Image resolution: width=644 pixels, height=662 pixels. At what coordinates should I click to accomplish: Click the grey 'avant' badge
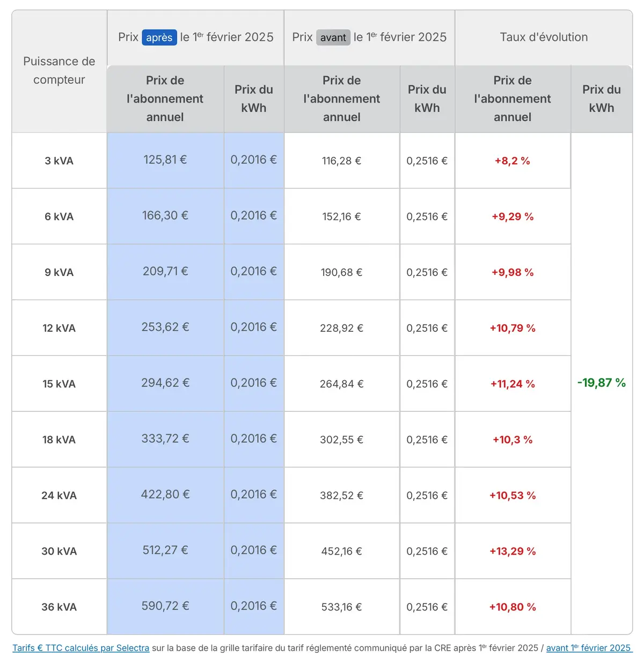tap(333, 38)
